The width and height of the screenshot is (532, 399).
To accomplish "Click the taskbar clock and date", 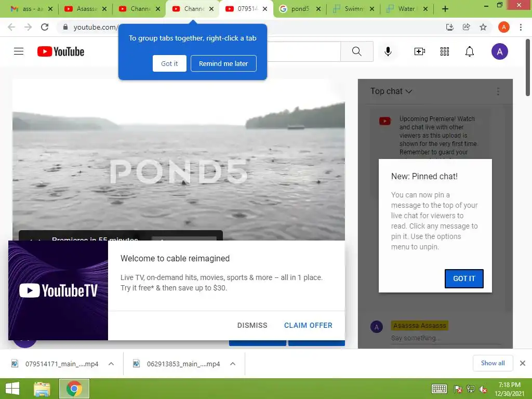I will (x=509, y=389).
